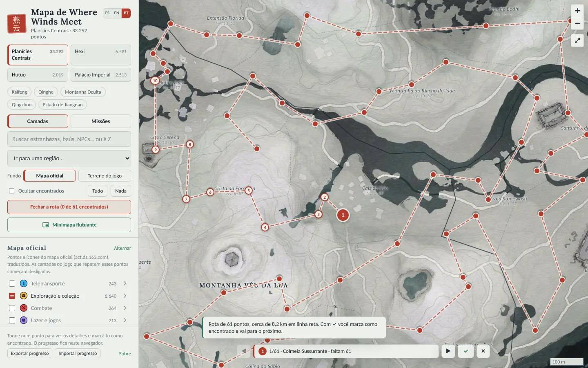This screenshot has height=368, width=588.
Task: Enable the Lazer e jogos checkbox
Action: 12,320
